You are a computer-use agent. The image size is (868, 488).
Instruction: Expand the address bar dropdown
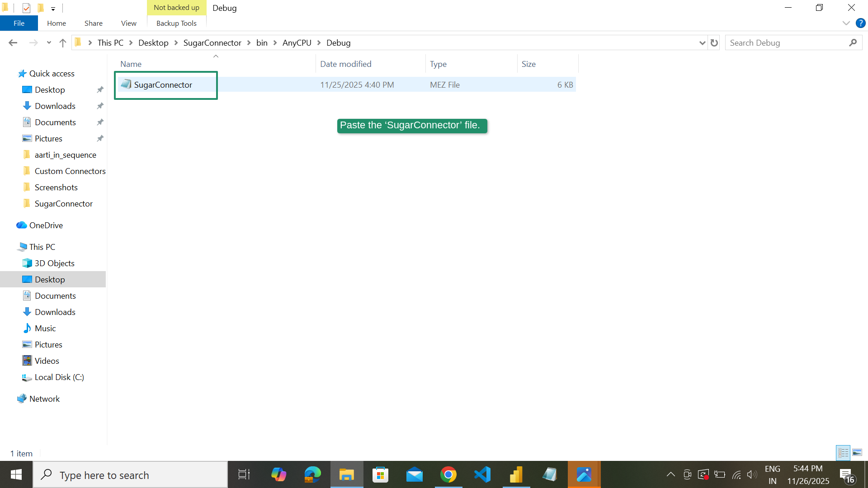pos(702,42)
